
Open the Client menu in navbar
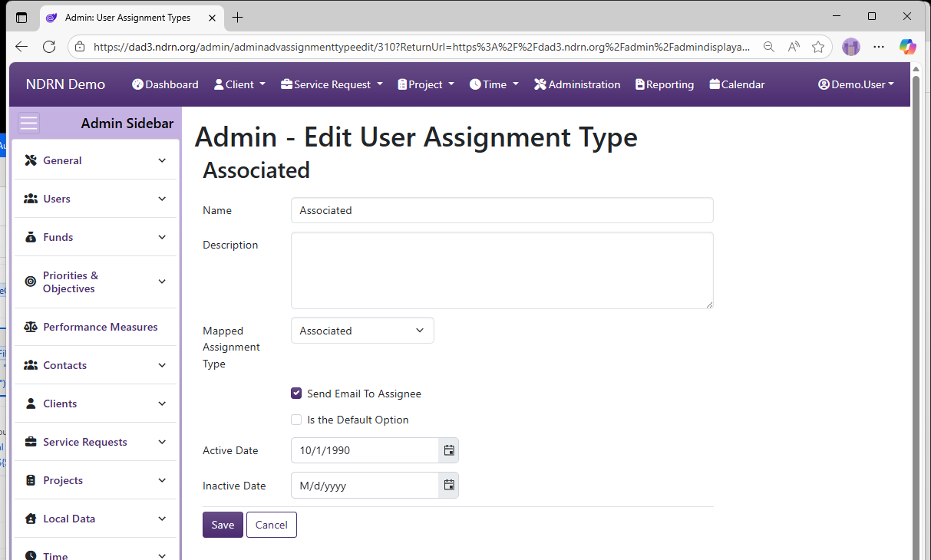(239, 84)
